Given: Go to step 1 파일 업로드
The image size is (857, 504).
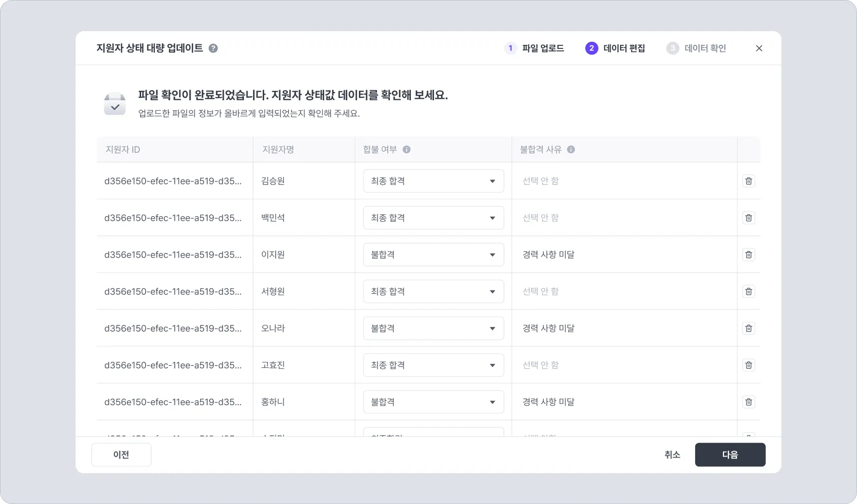Looking at the screenshot, I should [534, 48].
